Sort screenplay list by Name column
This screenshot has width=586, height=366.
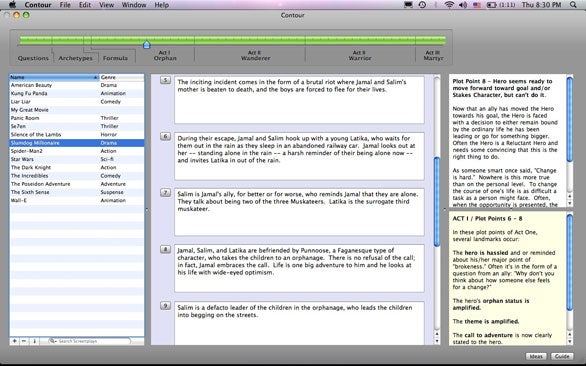click(54, 77)
